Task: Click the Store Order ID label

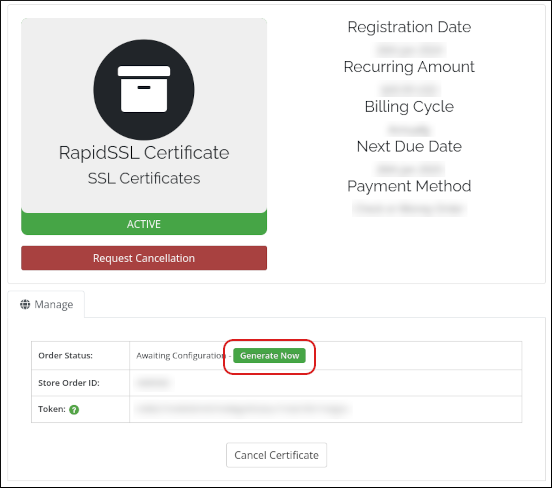Action: point(69,383)
